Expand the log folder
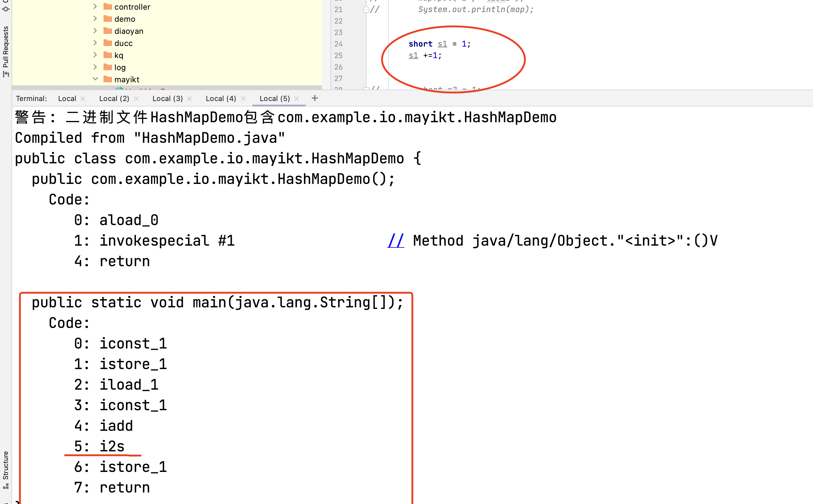Viewport: 813px width, 504px height. tap(95, 67)
